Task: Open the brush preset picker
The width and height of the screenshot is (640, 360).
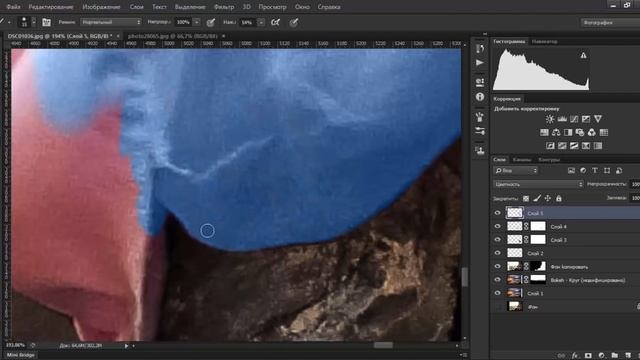Action: click(x=28, y=22)
